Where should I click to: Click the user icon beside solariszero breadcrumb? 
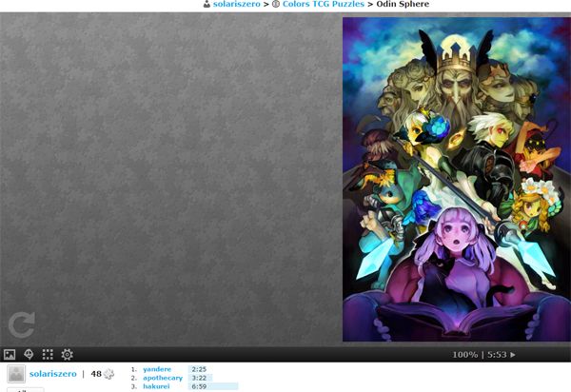pos(207,4)
